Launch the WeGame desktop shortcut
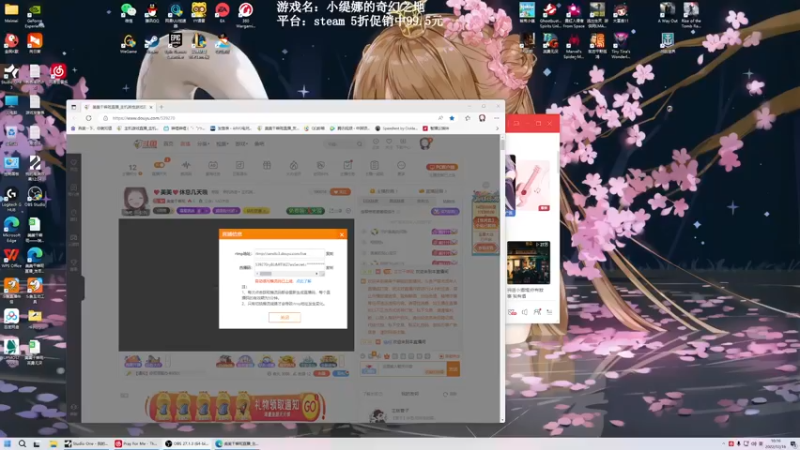800x450 pixels. point(128,42)
